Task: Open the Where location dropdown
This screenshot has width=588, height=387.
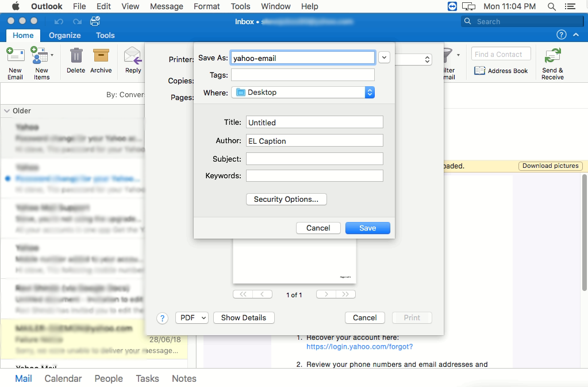Action: (x=303, y=92)
